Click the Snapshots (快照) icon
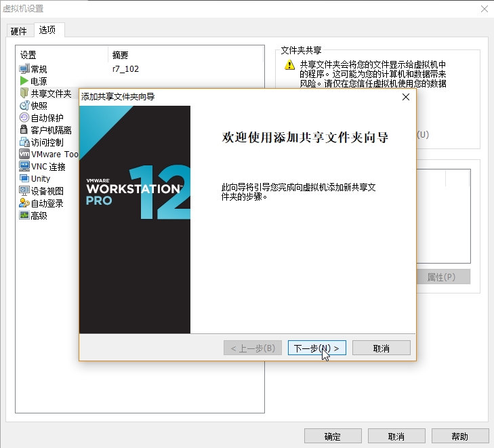494x448 pixels. tap(24, 106)
